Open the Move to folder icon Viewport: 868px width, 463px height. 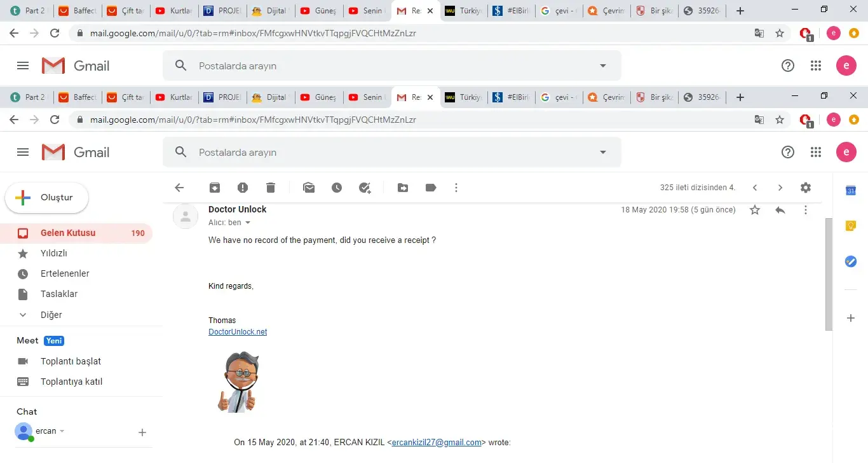403,188
